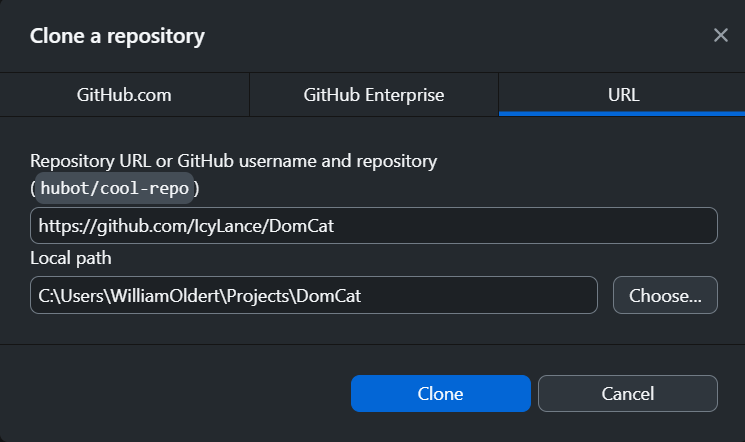The height and width of the screenshot is (442, 745).
Task: Click the "Clone a repository" dialog title
Action: 117,37
